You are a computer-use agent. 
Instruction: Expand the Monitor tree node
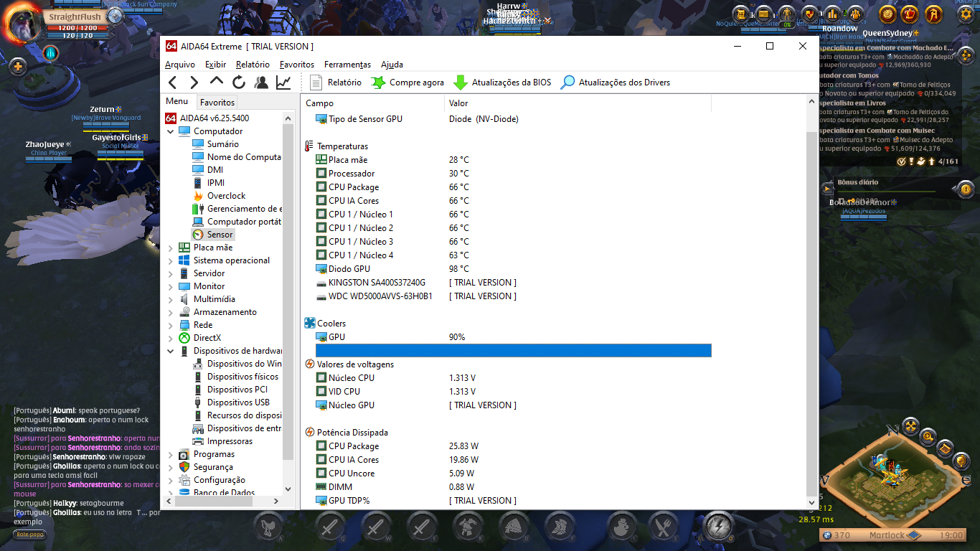(171, 286)
